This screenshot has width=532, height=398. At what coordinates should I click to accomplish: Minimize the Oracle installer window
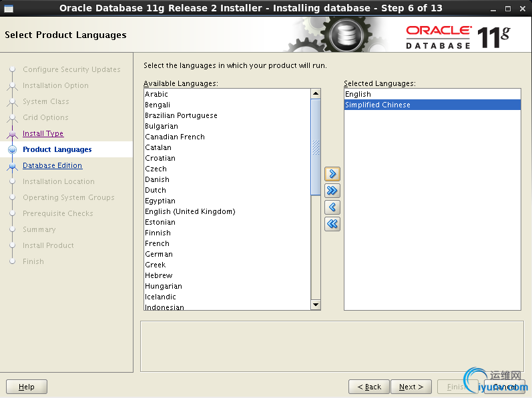tap(493, 9)
